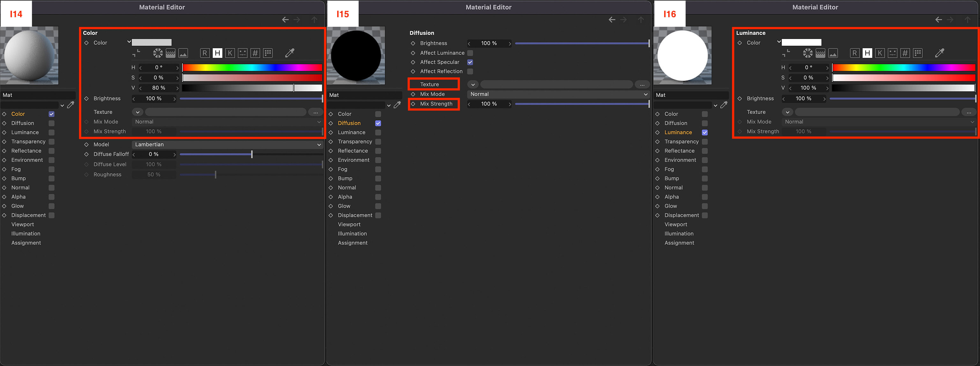Image resolution: width=980 pixels, height=366 pixels.
Task: Increase V value arrow in the Color section
Action: click(177, 88)
